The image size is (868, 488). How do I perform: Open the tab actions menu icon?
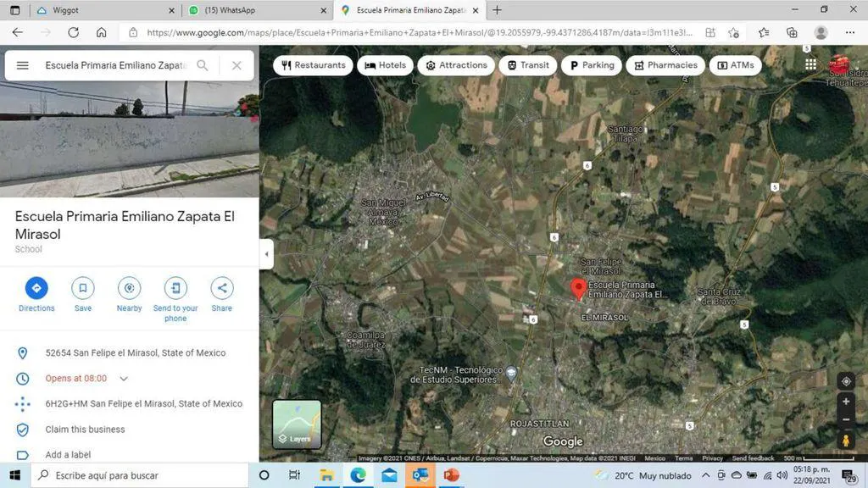tap(15, 10)
